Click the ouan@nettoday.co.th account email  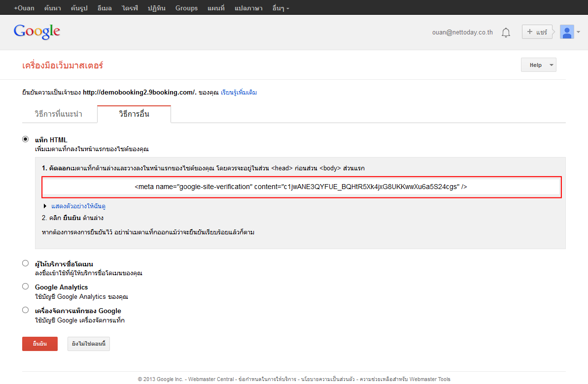[462, 32]
